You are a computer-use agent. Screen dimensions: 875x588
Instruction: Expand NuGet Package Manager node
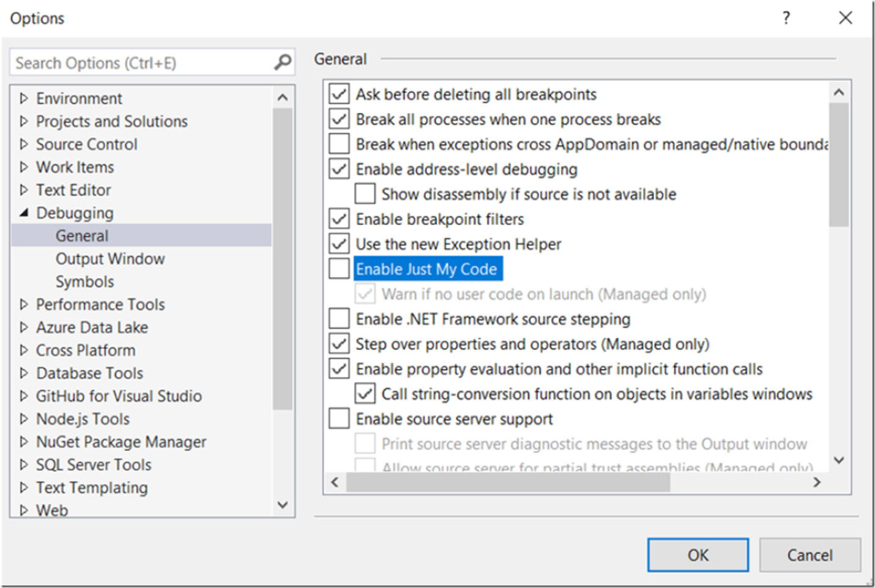24,442
